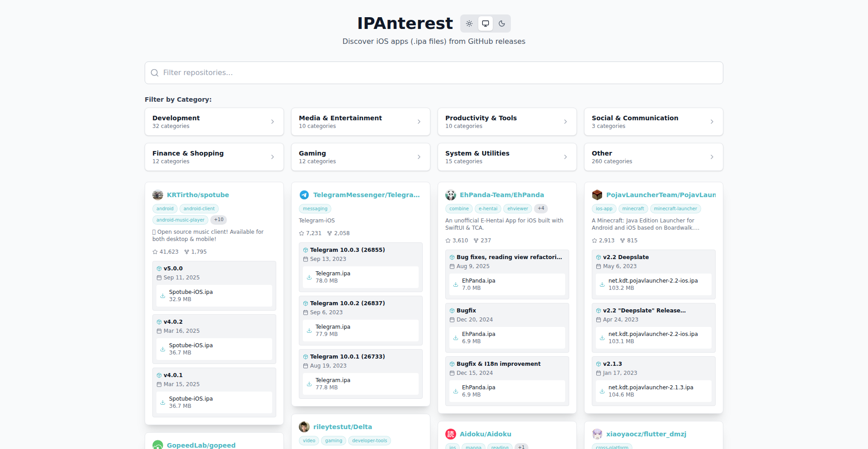Click the 'android-music-player' tag
This screenshot has height=449, width=868.
coord(180,220)
